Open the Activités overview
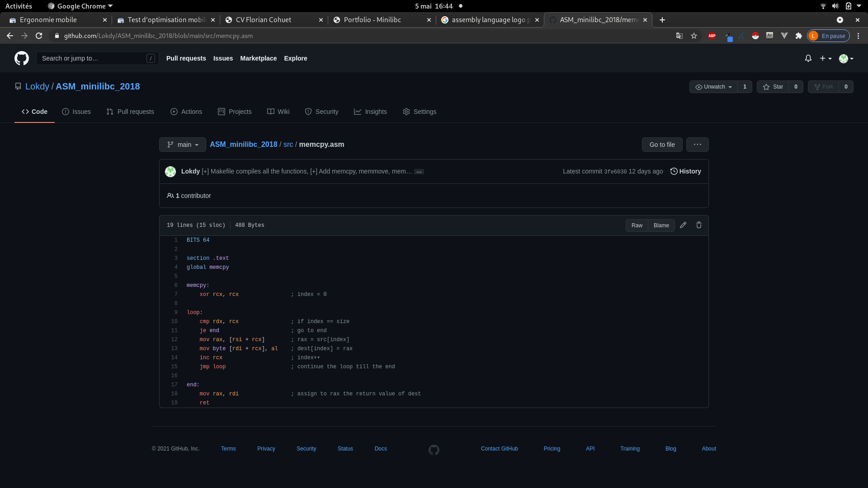Viewport: 868px width, 488px height. 19,6
